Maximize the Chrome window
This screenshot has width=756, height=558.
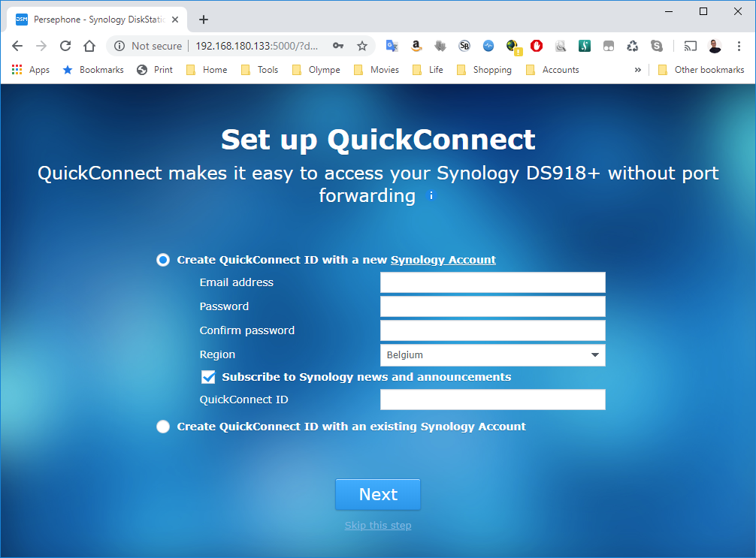703,11
